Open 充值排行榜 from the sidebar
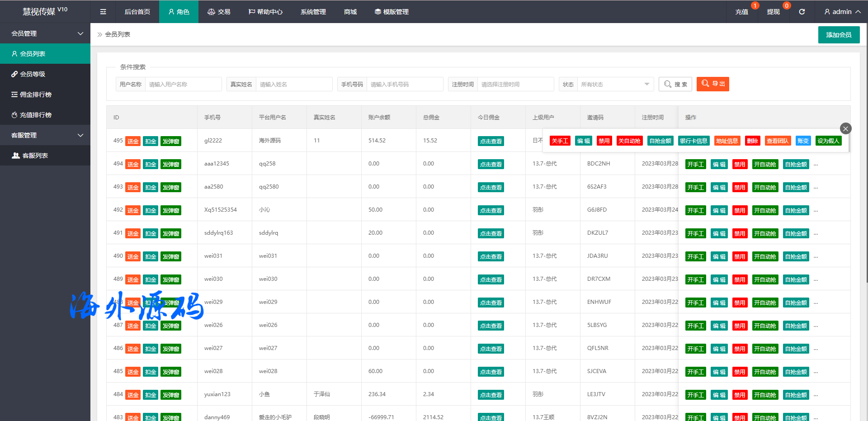Screen dimensions: 868x421 point(36,115)
